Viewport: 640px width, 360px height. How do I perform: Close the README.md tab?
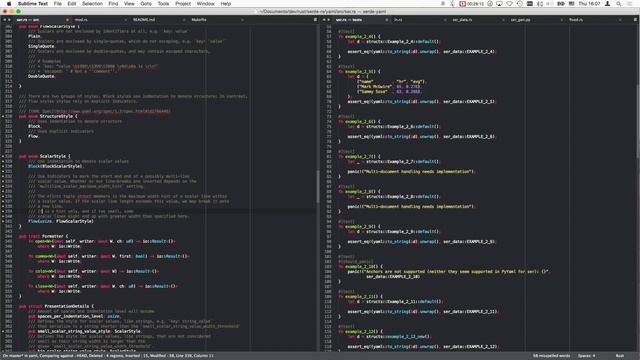coord(184,20)
